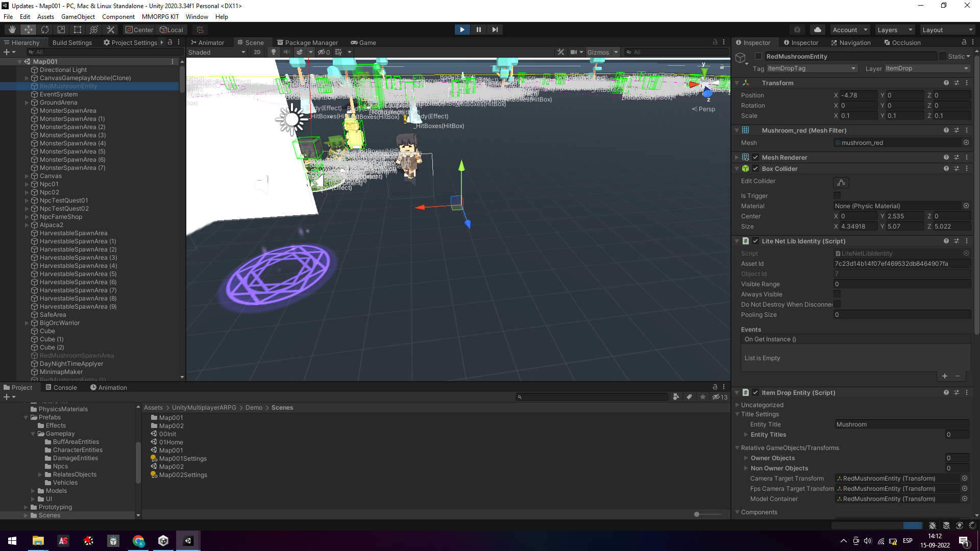The width and height of the screenshot is (980, 551).
Task: Select the Rotate tool
Action: (45, 30)
